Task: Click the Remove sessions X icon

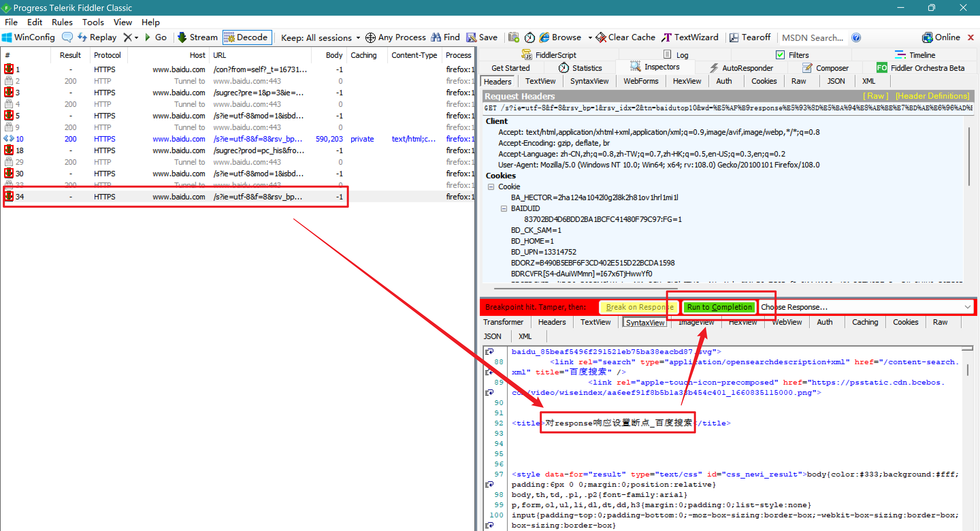Action: [x=128, y=37]
